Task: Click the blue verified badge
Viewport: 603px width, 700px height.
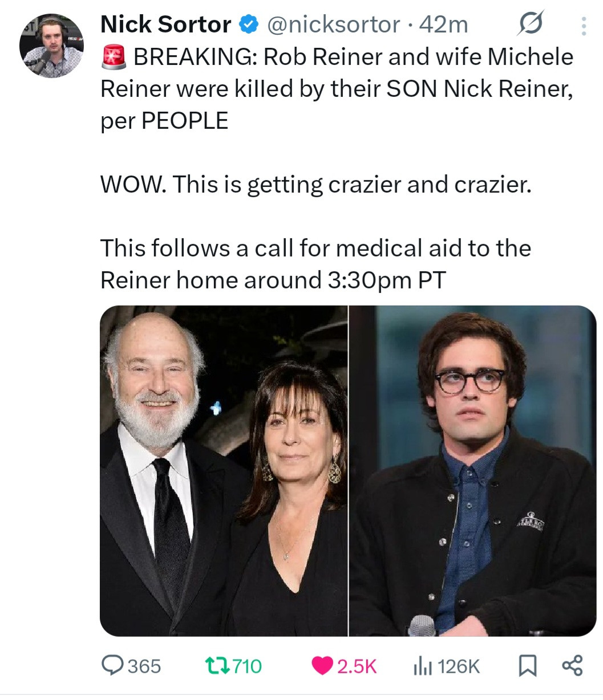Action: tap(248, 25)
